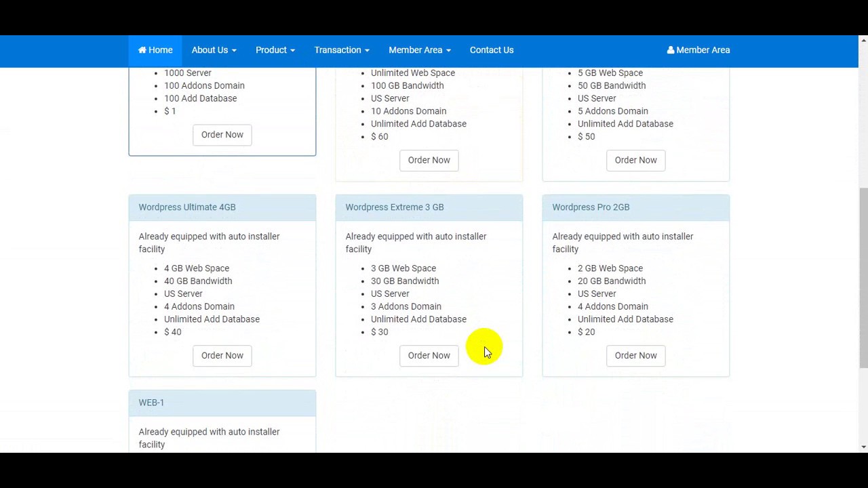Screen dimensions: 868x488
Task: Click Order Now for the $ 50 plan
Action: pyautogui.click(x=635, y=161)
